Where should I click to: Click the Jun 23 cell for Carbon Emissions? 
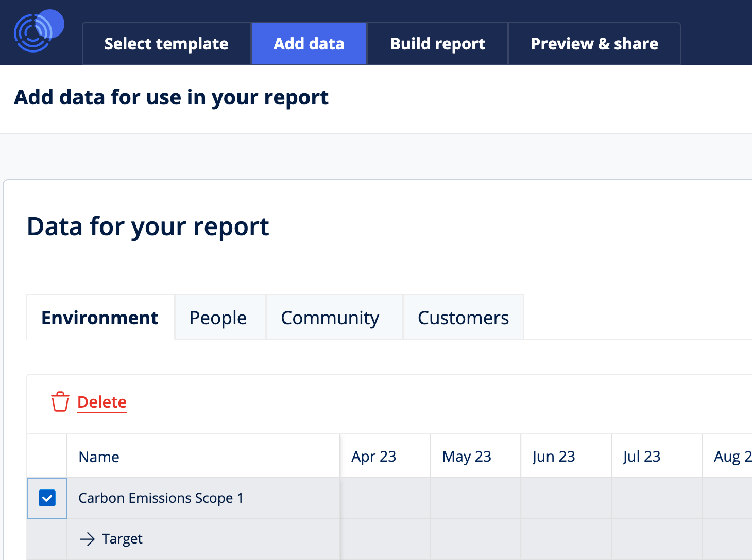(565, 498)
